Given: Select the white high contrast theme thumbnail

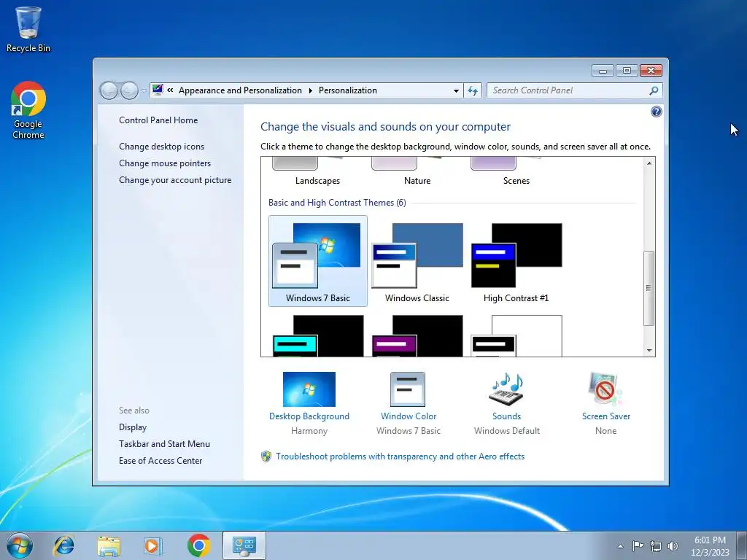Looking at the screenshot, I should [516, 335].
